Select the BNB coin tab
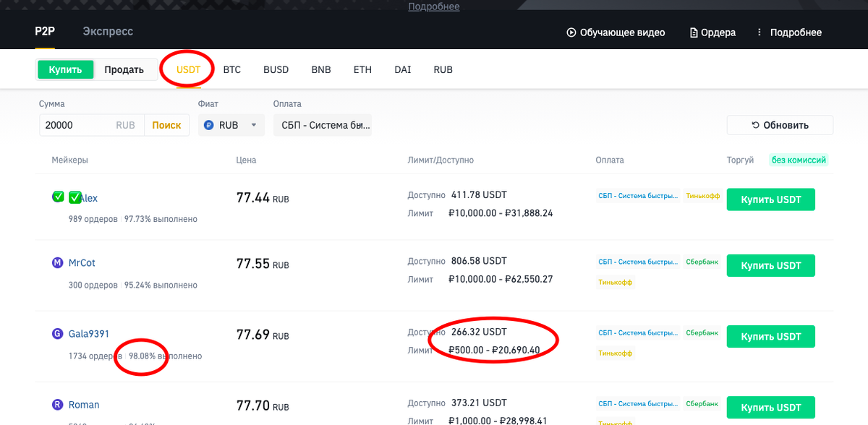The width and height of the screenshot is (868, 425). click(321, 70)
